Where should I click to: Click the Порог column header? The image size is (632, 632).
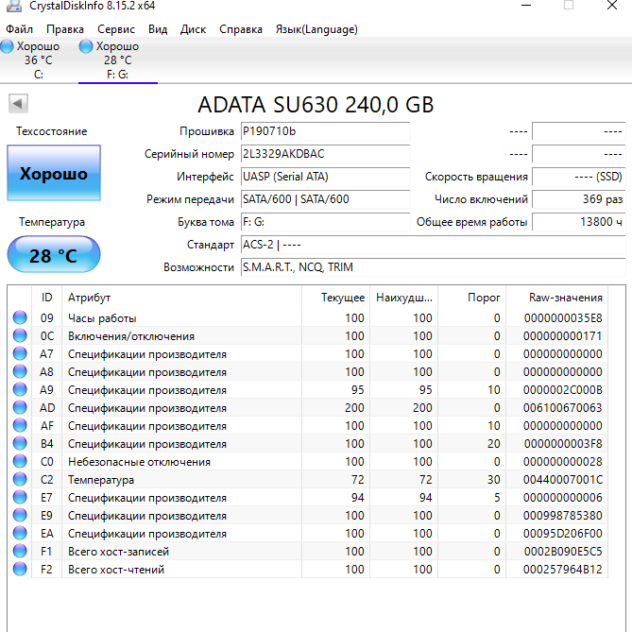tap(472, 297)
